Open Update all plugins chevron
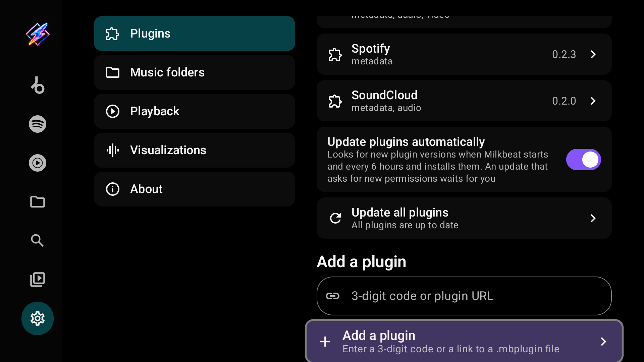The height and width of the screenshot is (362, 644). pyautogui.click(x=593, y=218)
